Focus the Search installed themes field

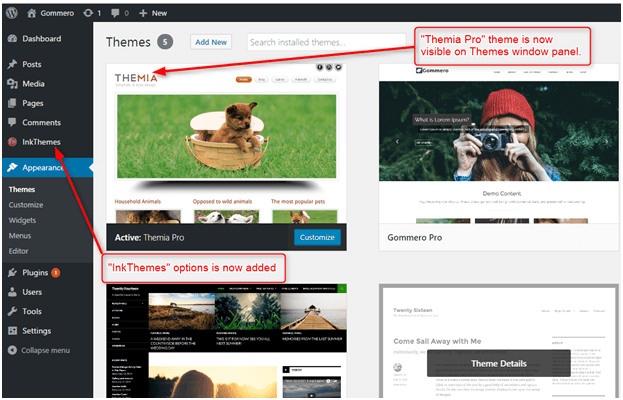click(326, 42)
